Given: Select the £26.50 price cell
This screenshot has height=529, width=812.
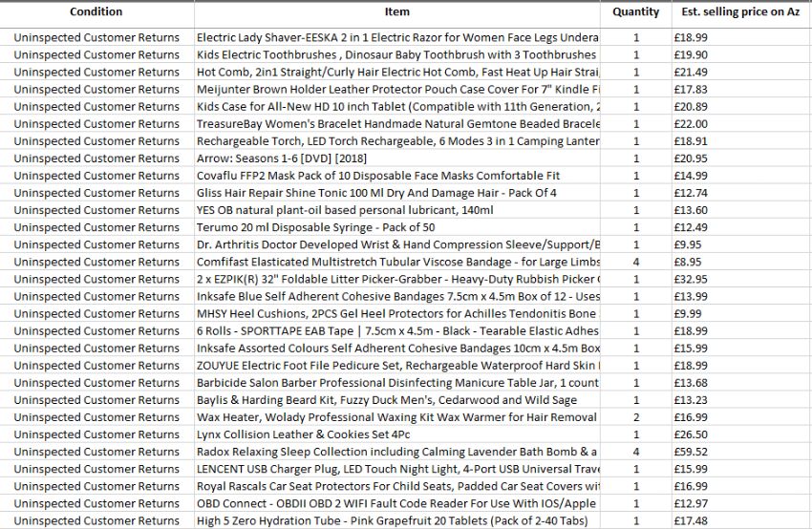Looking at the screenshot, I should click(x=741, y=434).
